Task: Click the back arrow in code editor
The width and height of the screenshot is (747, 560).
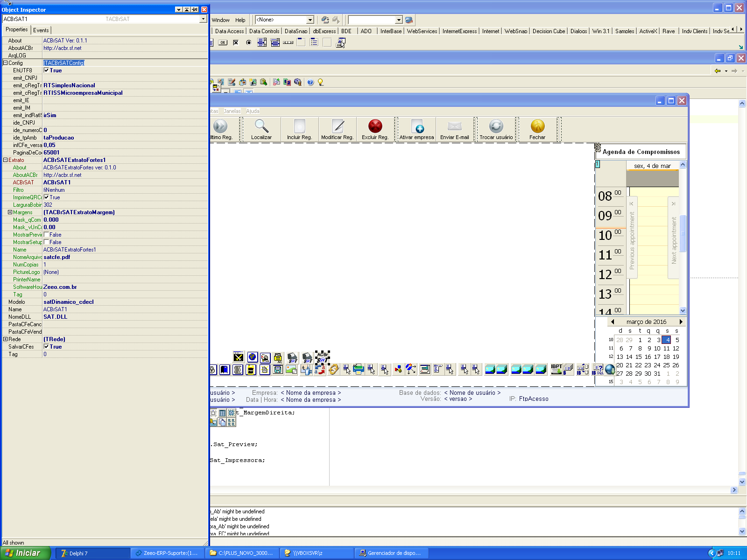Action: [x=718, y=71]
